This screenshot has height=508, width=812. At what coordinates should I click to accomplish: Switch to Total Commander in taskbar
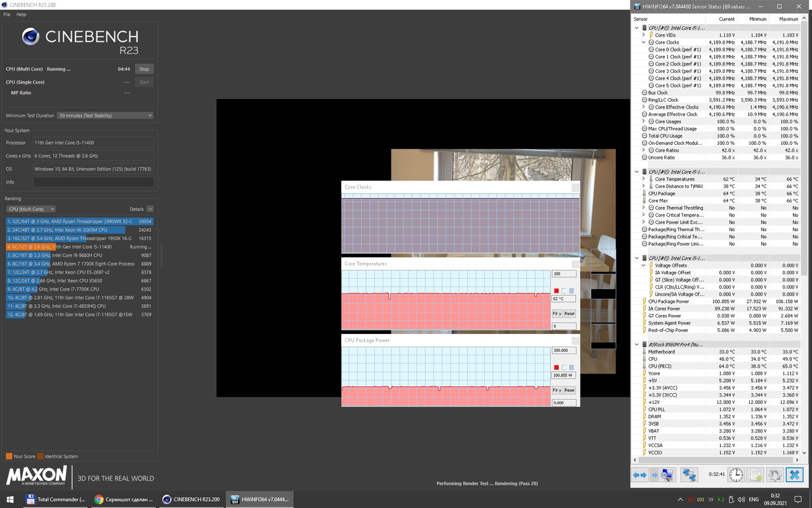click(55, 499)
